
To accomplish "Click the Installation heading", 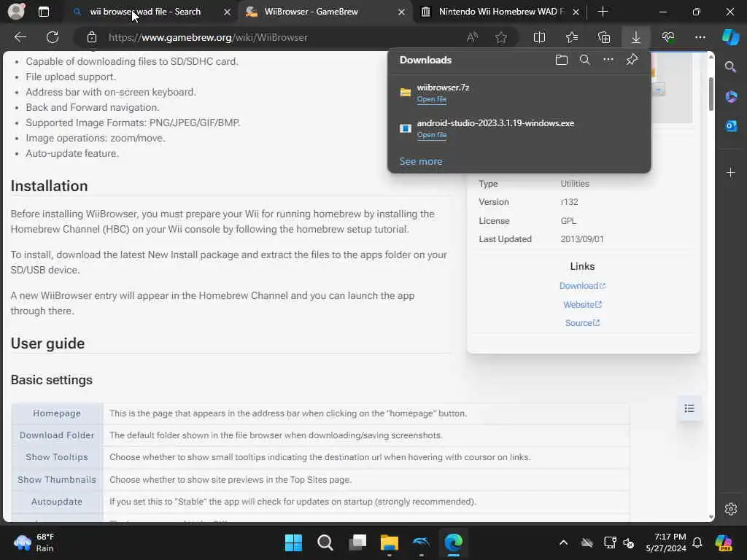I will (x=49, y=186).
